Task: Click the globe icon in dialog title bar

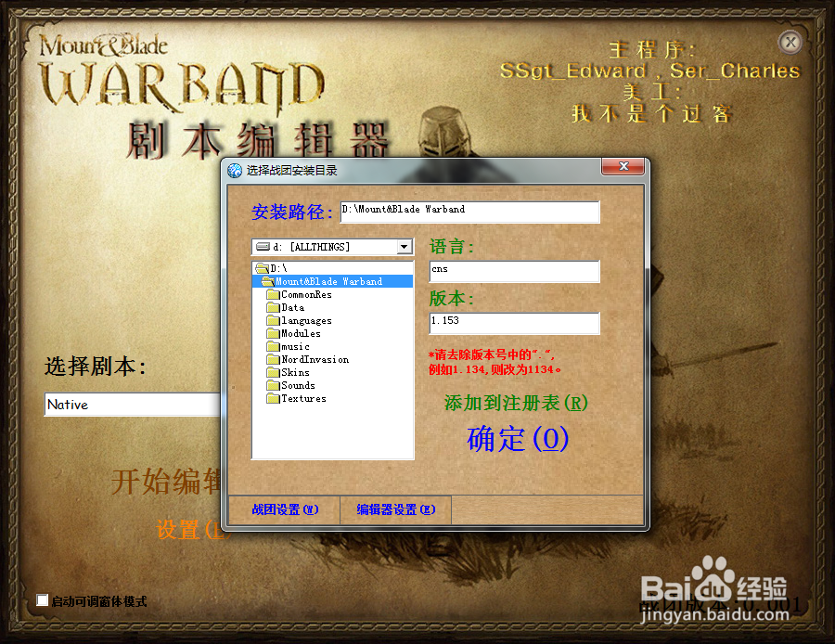Action: point(235,171)
